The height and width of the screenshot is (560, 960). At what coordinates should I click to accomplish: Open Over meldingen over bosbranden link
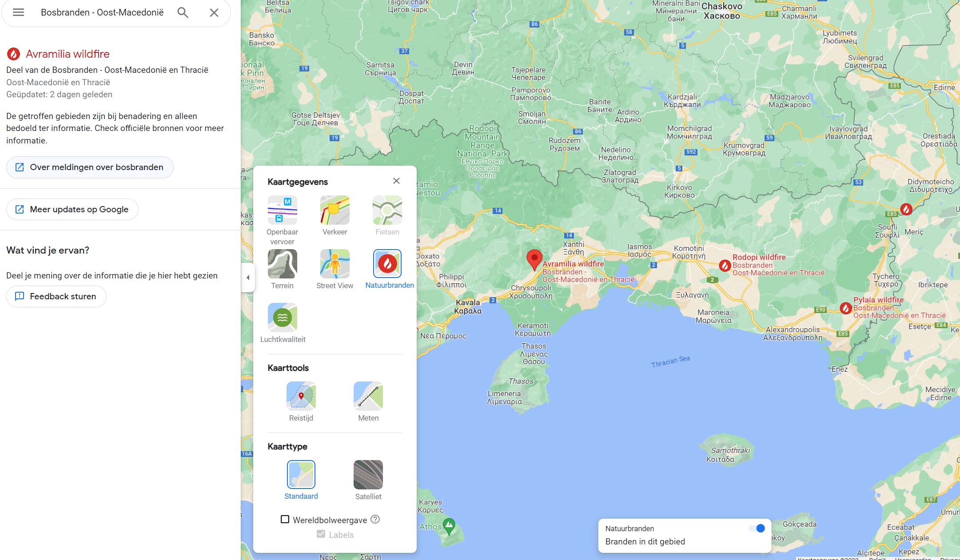click(90, 167)
